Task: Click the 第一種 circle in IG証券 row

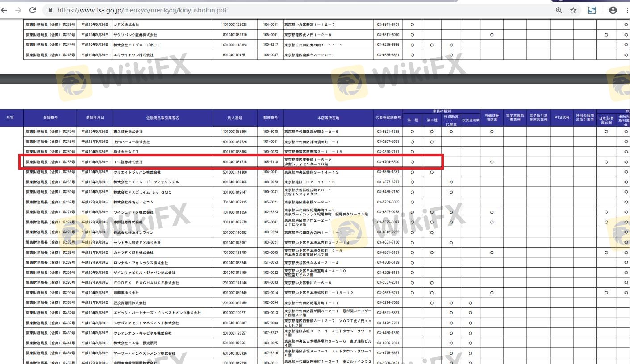Action: 412,162
